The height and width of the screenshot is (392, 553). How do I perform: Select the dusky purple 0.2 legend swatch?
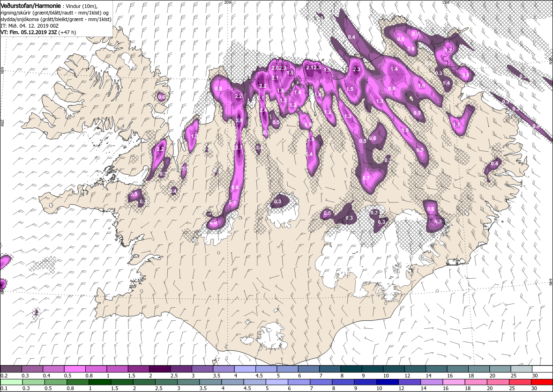(11, 369)
